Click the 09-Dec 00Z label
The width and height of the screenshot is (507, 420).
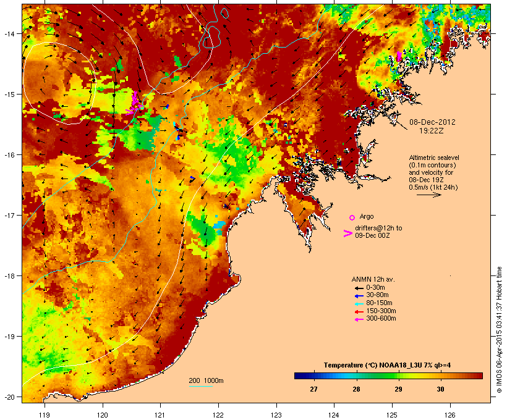click(x=372, y=235)
